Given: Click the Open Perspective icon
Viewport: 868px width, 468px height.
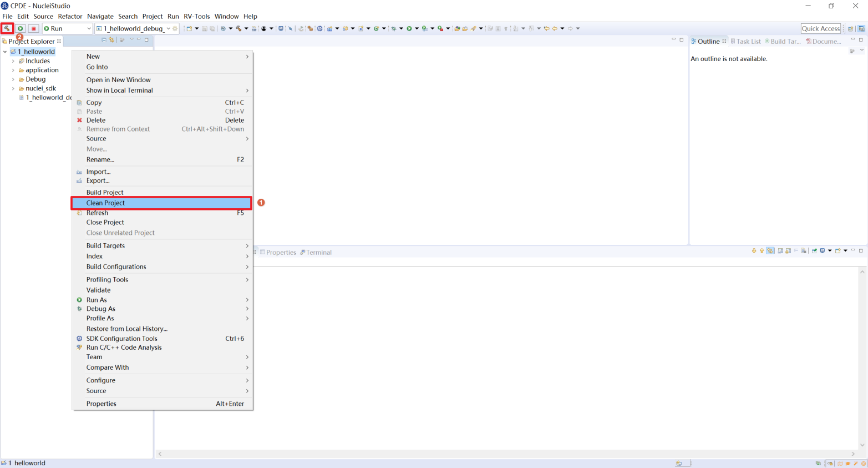Looking at the screenshot, I should coord(850,29).
